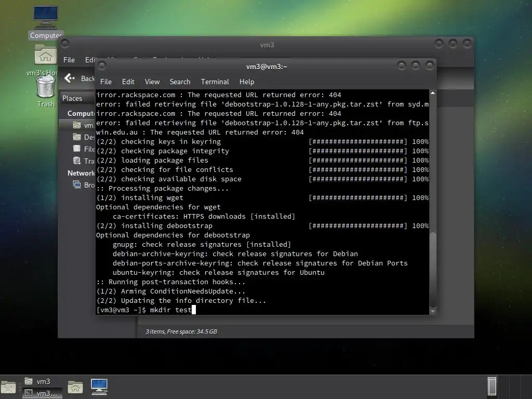The image size is (532, 399).
Task: Click 'ca-certificates: HTTPS downloads' line
Action: (x=204, y=217)
